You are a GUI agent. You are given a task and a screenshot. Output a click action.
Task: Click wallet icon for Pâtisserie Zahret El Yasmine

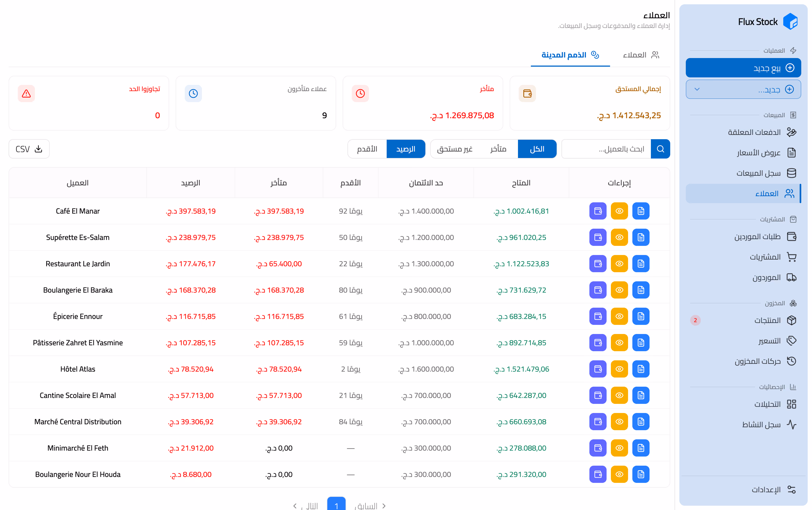click(598, 343)
